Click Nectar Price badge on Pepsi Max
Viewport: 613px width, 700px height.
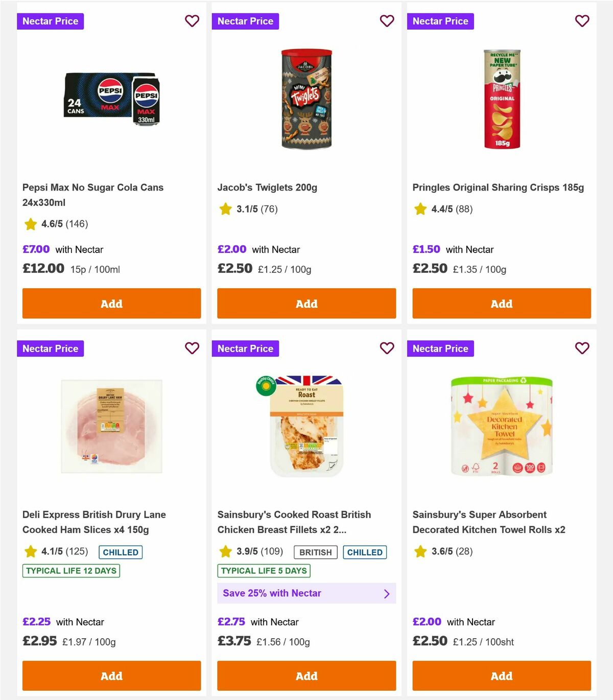click(x=50, y=21)
